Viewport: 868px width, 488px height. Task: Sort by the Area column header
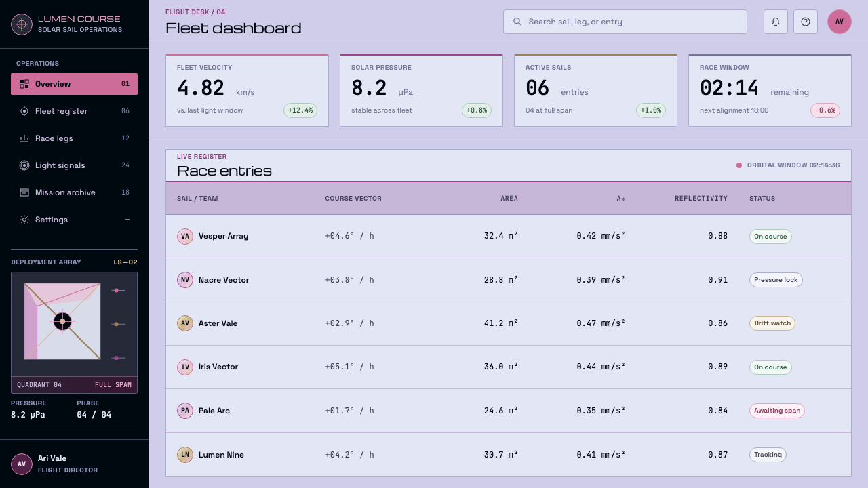pyautogui.click(x=509, y=199)
